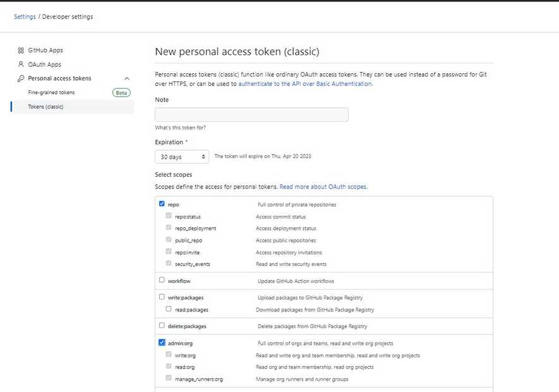Click the Beta badge beside Fine-grained tokens

pos(121,93)
